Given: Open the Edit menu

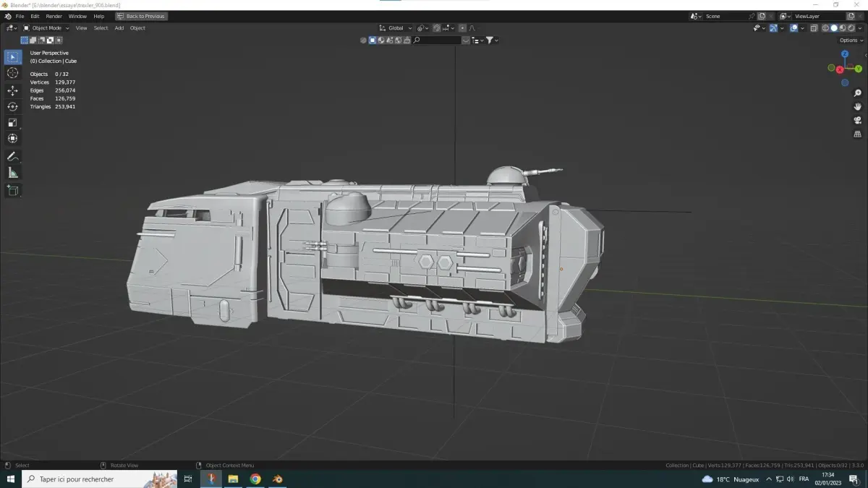Looking at the screenshot, I should coord(35,16).
